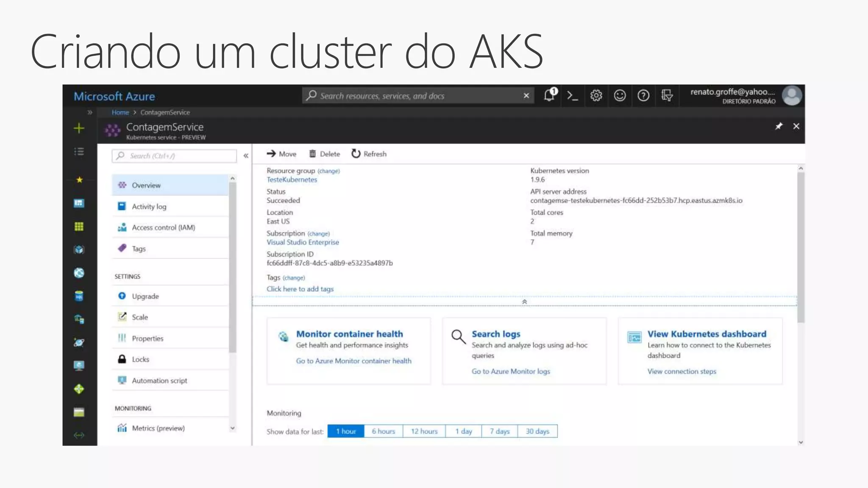Open the Cosmos DB planet icon in the sidebar

(x=79, y=342)
